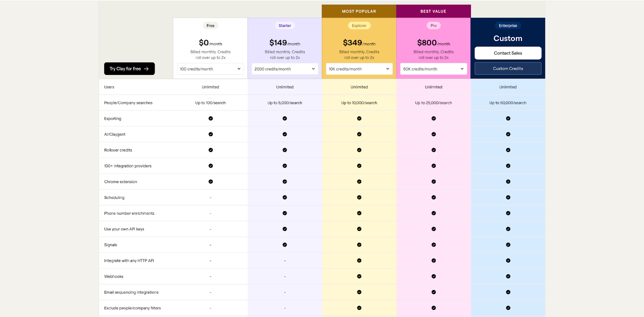Click the Integrate with any HTTP API checkmark in Pro column
The image size is (644, 317).
[x=433, y=261]
